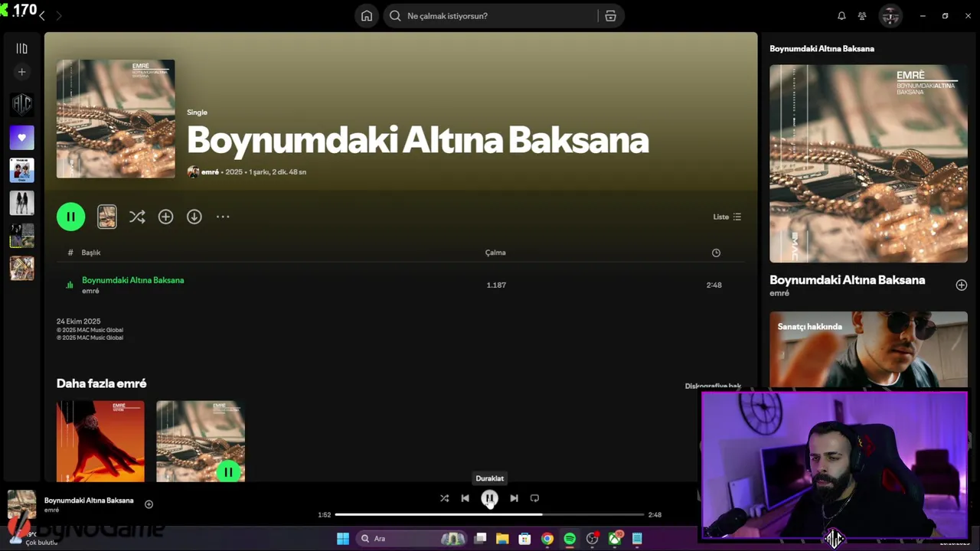The width and height of the screenshot is (980, 551).
Task: Open Task View on the taskbar
Action: pos(480,539)
